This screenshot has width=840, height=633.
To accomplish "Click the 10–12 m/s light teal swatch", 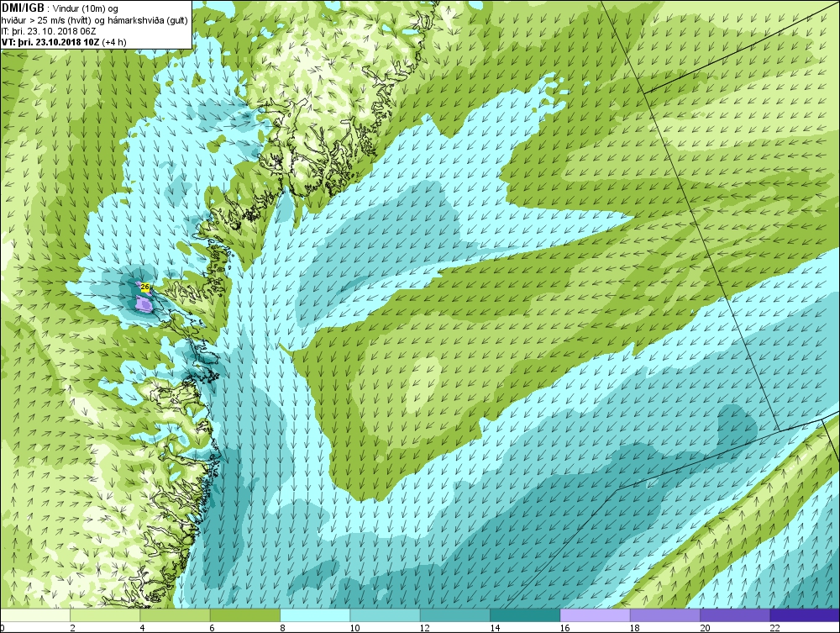I will pos(386,615).
